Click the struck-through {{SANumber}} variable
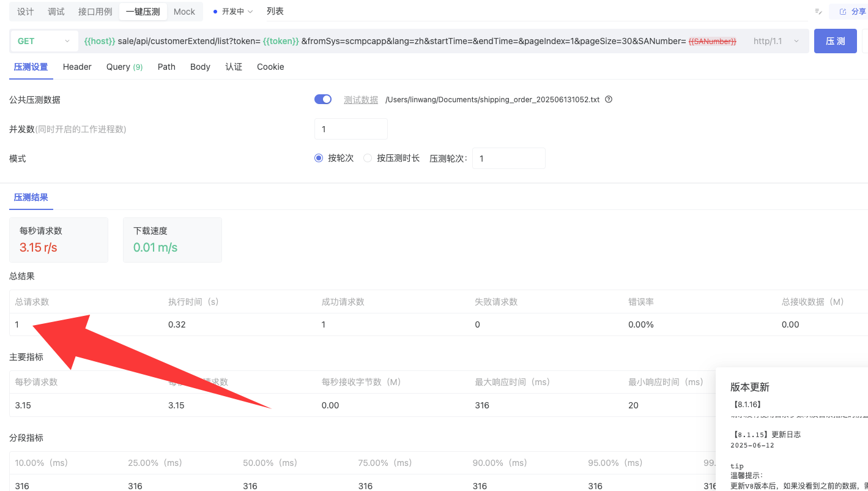The width and height of the screenshot is (868, 491). point(713,41)
